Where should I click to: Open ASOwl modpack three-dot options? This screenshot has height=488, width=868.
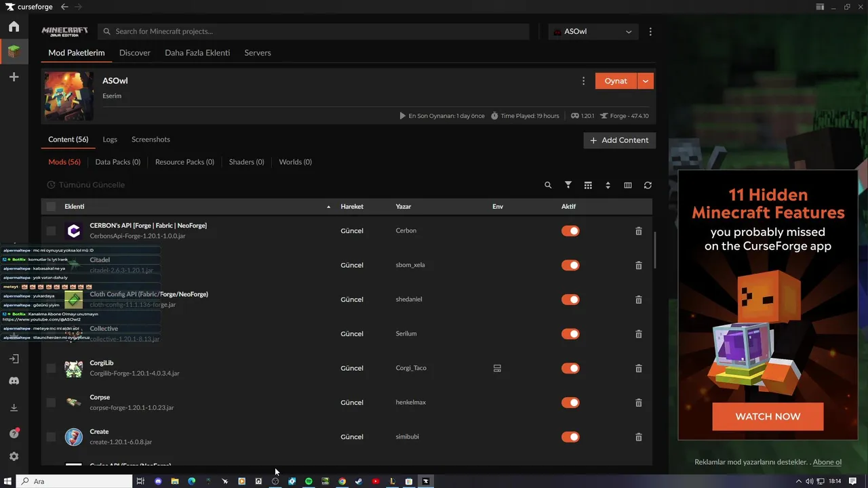point(583,81)
